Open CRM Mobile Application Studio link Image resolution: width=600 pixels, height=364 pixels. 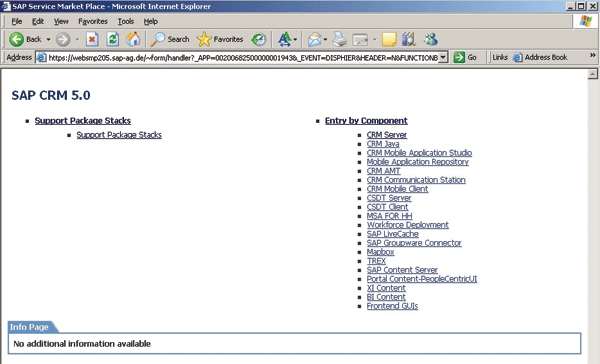pos(419,153)
